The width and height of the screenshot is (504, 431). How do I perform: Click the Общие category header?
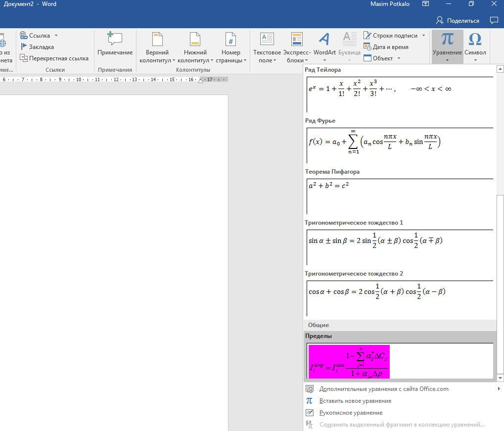coord(400,325)
